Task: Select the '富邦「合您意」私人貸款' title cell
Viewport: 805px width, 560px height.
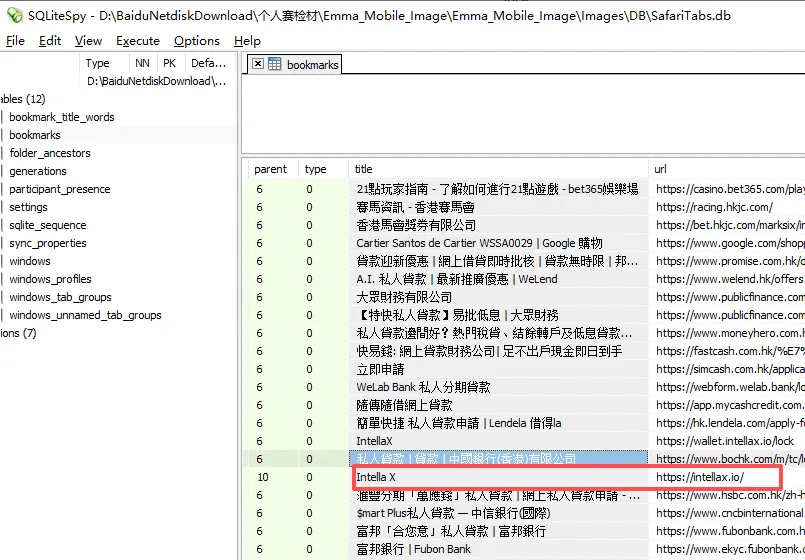Action: click(499, 531)
